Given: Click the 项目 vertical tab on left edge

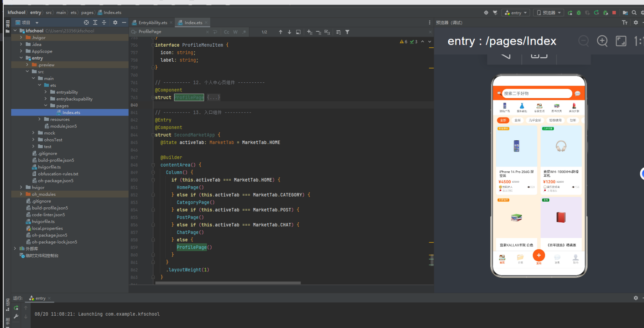Looking at the screenshot, I should tap(8, 27).
